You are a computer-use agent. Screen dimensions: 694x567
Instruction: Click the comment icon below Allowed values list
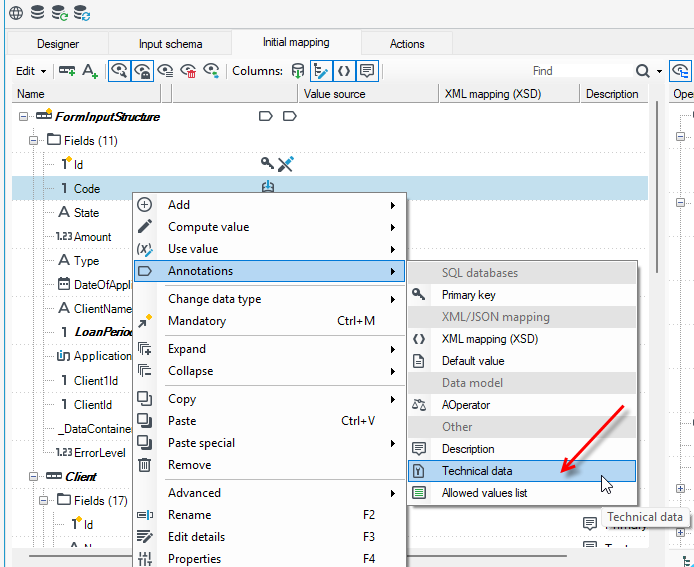pyautogui.click(x=590, y=524)
